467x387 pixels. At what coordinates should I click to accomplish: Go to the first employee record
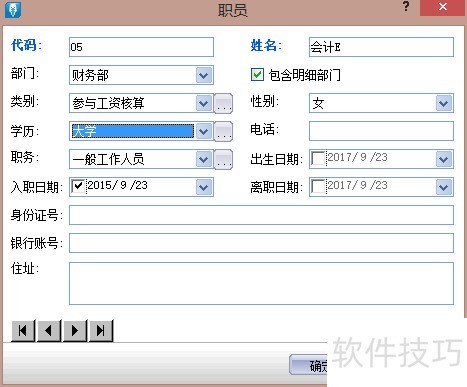click(x=23, y=330)
